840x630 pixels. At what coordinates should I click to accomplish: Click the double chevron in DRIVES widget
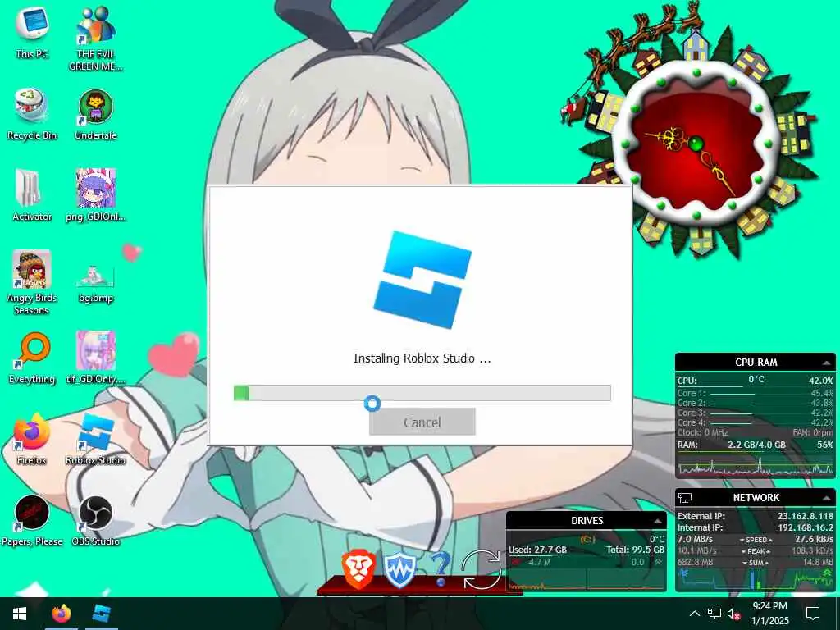click(x=658, y=563)
